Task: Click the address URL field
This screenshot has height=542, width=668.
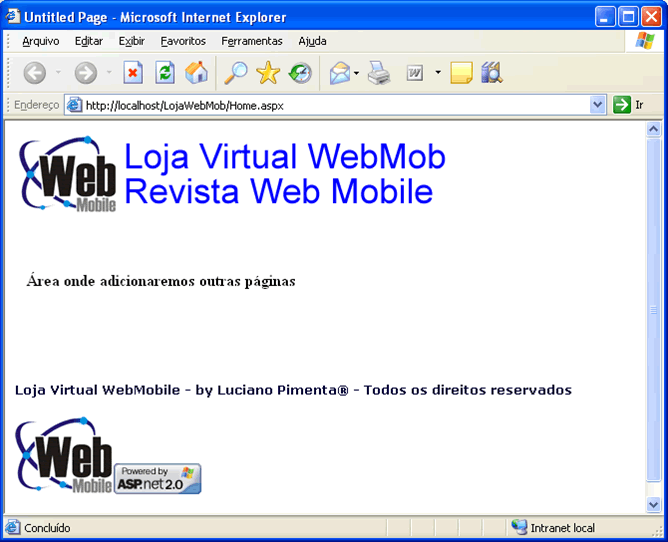Action: [337, 105]
